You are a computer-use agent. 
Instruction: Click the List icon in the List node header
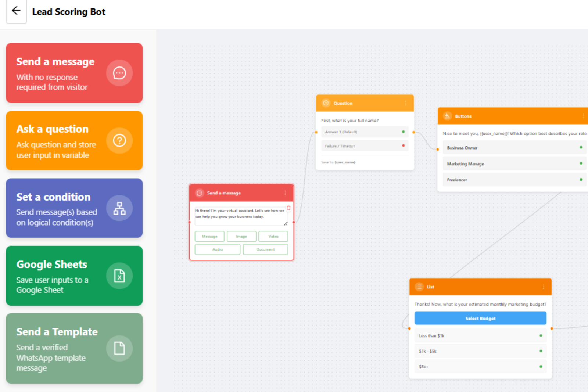419,287
